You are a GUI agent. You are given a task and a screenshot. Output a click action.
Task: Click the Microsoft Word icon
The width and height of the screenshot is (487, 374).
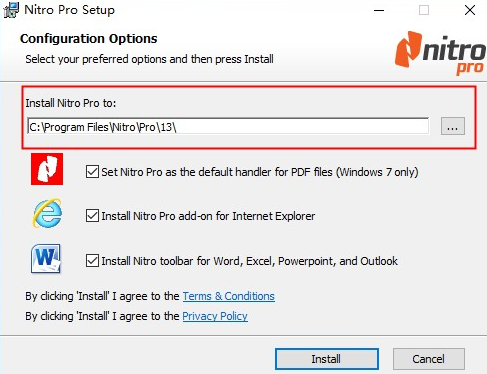(x=46, y=259)
